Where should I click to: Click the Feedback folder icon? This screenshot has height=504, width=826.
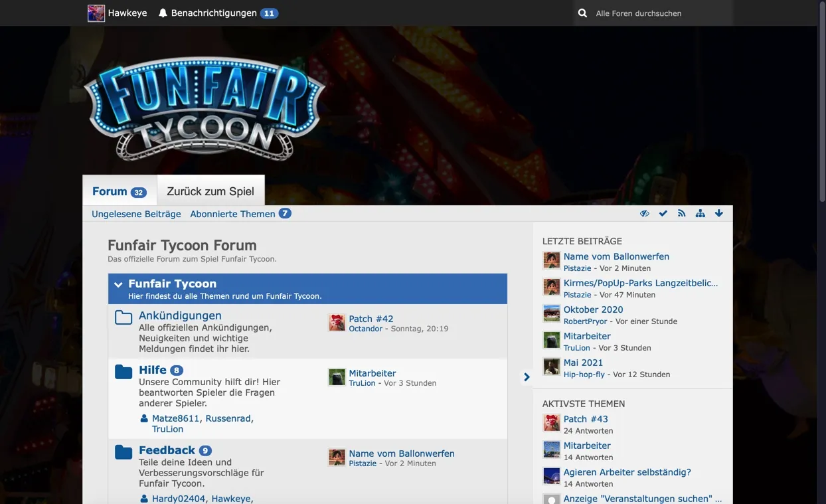[x=124, y=452]
